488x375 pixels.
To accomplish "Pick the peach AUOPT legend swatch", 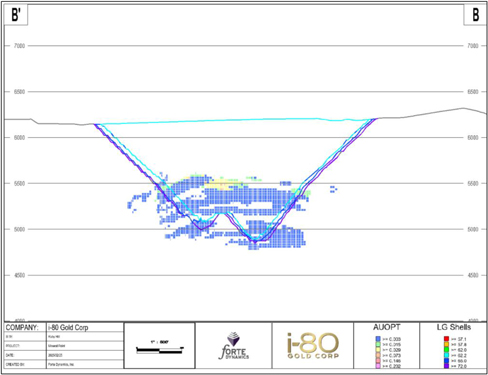I will click(x=378, y=355).
